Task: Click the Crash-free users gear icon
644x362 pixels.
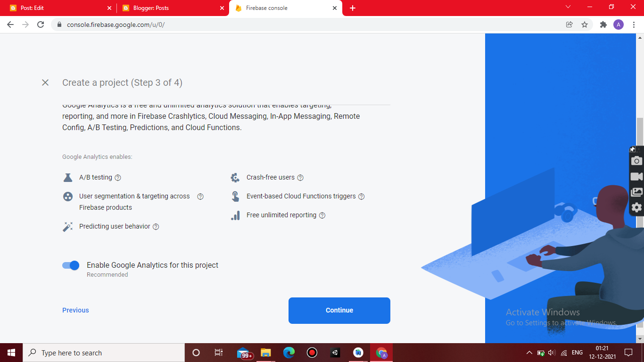Action: [235, 178]
